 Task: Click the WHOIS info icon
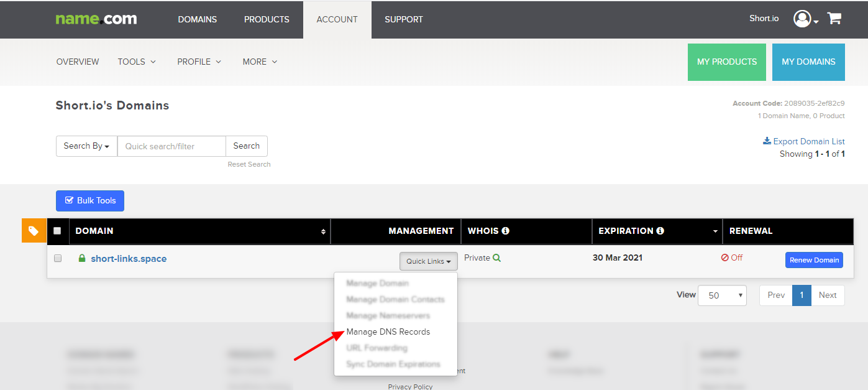point(505,231)
